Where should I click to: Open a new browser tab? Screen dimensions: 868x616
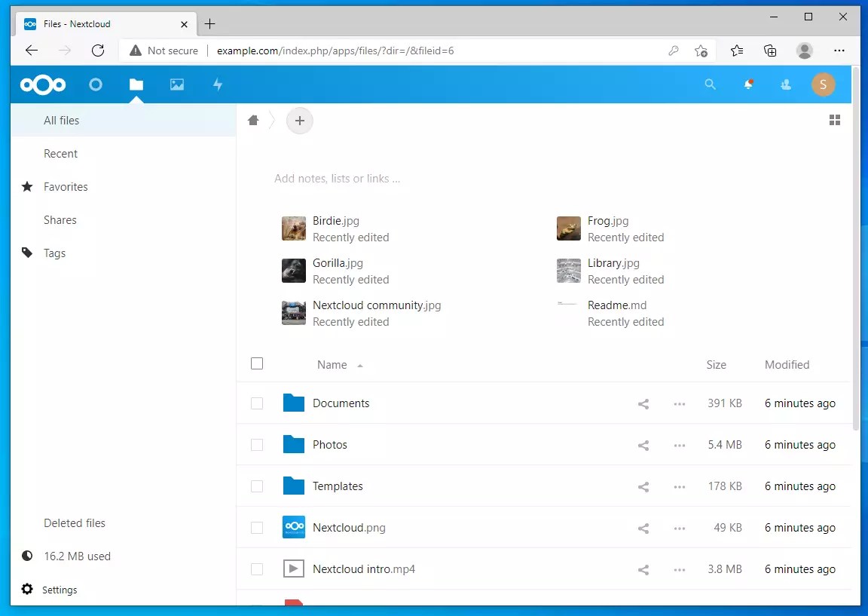[209, 24]
